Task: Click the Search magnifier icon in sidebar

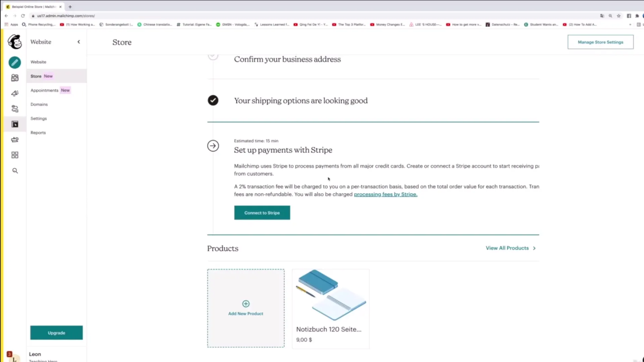Action: [x=15, y=171]
